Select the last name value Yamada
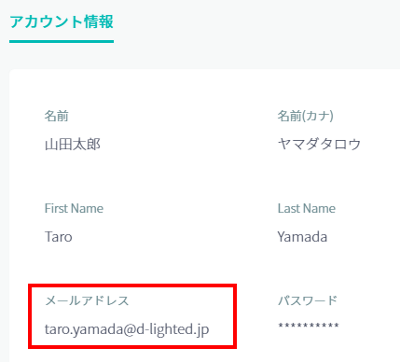 302,237
